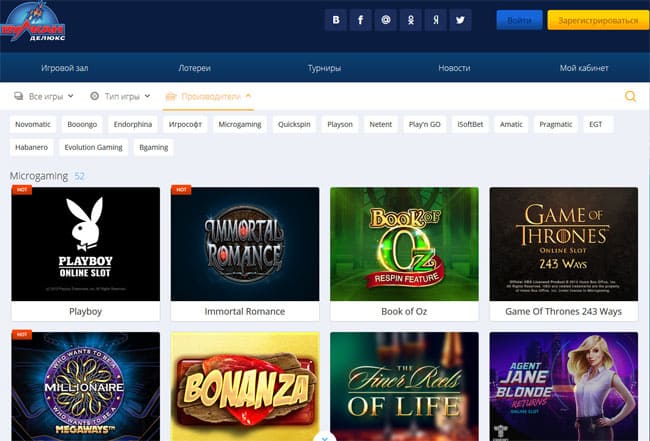Collapse the Производители providers list
This screenshot has width=650, height=441.
tap(209, 96)
